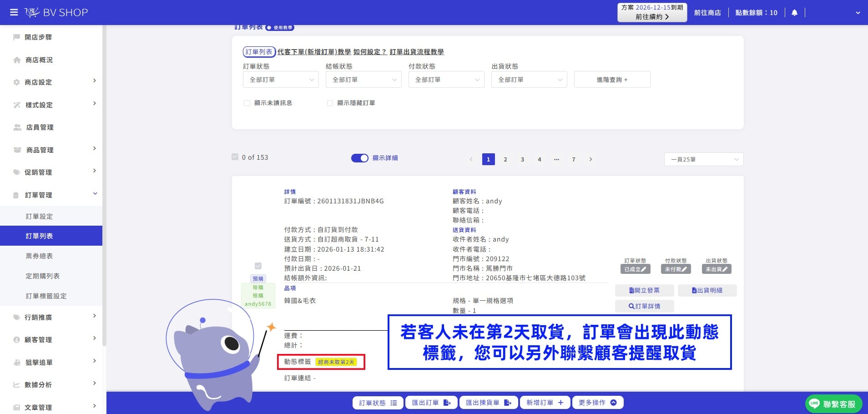
Task: Open 訂單狀態 filter dropdown
Action: tap(281, 80)
